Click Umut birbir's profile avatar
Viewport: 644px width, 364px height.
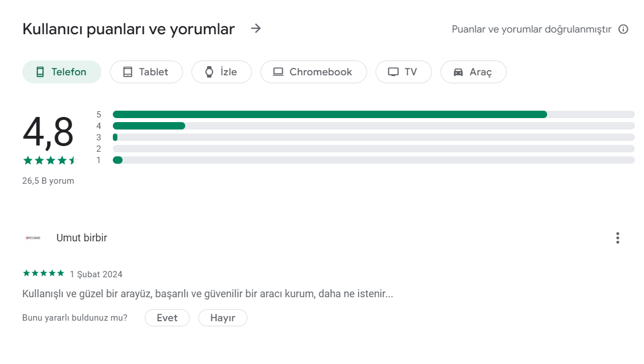tap(33, 237)
